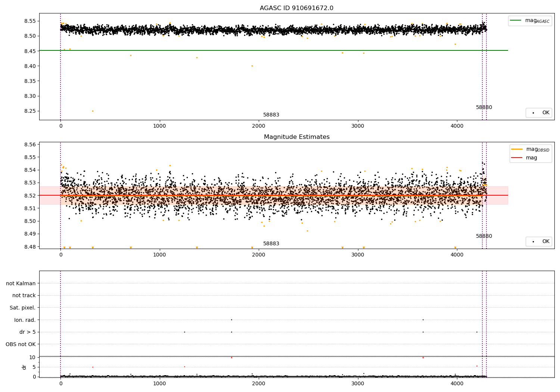Image resolution: width=560 pixels, height=392 pixels.
Task: Click the '58883' label in the top plot
Action: point(271,115)
